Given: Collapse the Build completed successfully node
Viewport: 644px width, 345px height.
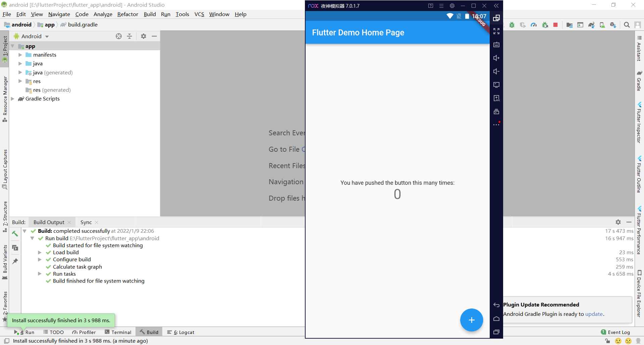Looking at the screenshot, I should [24, 231].
